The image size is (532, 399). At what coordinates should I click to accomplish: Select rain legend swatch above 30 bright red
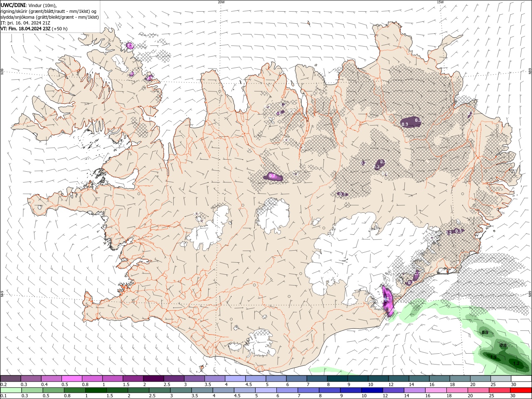click(521, 390)
